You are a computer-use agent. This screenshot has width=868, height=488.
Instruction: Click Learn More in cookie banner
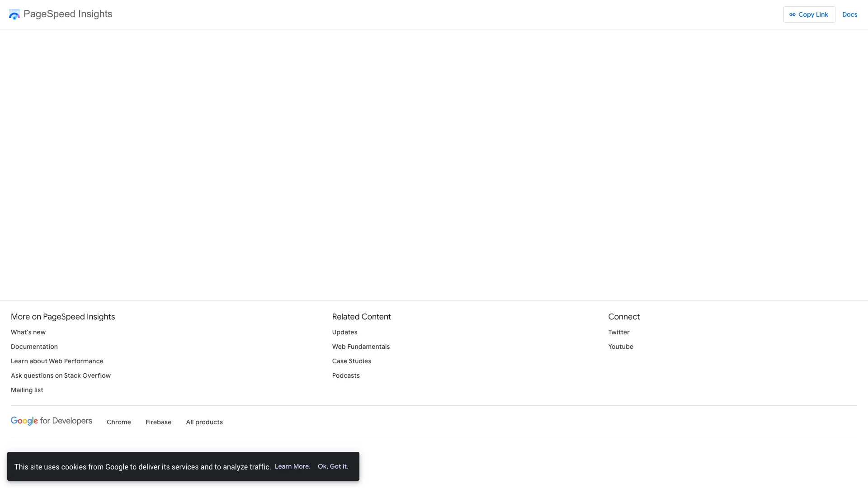pos(292,466)
